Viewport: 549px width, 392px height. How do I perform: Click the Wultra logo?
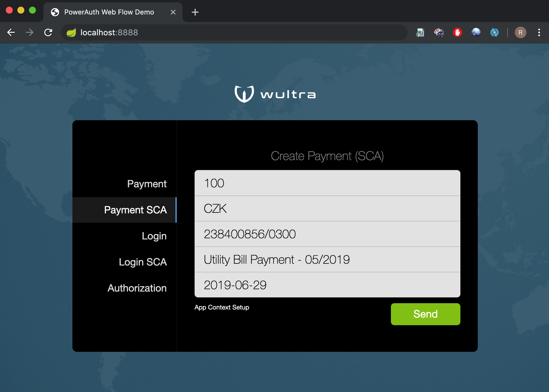click(x=275, y=94)
